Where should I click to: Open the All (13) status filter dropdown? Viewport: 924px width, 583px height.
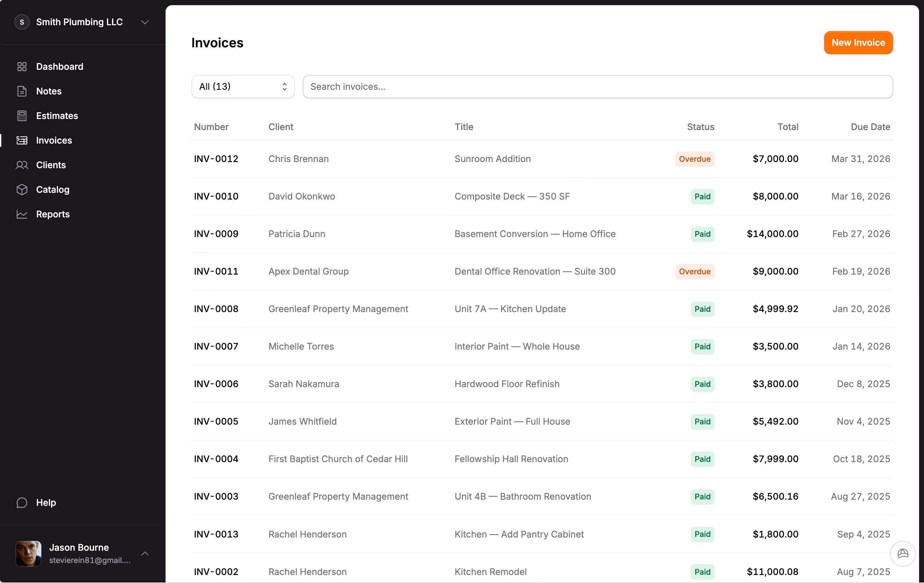click(x=243, y=86)
